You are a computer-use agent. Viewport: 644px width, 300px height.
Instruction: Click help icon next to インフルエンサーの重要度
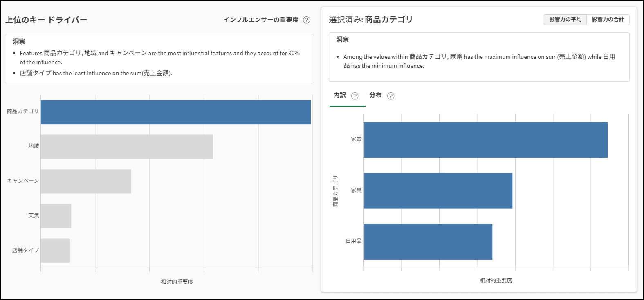pyautogui.click(x=306, y=20)
